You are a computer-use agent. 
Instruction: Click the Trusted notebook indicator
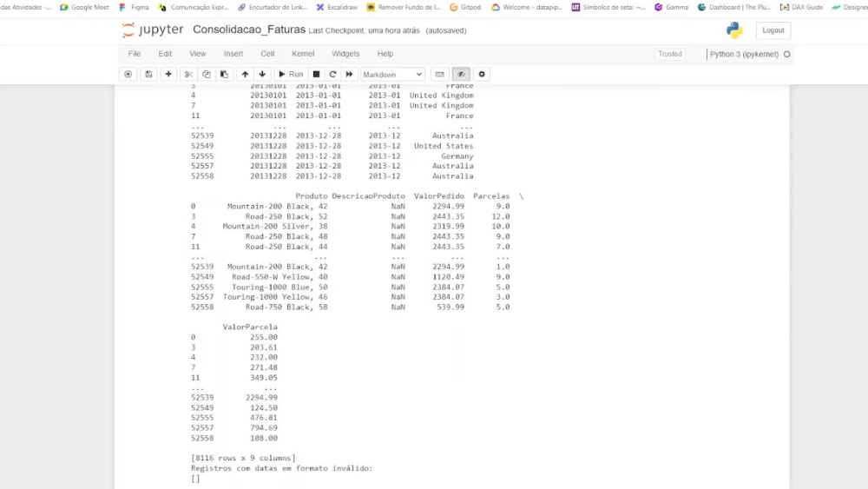tap(670, 54)
